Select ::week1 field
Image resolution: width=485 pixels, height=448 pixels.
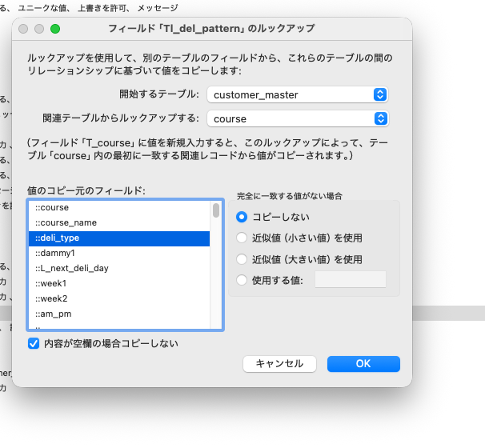pyautogui.click(x=118, y=283)
